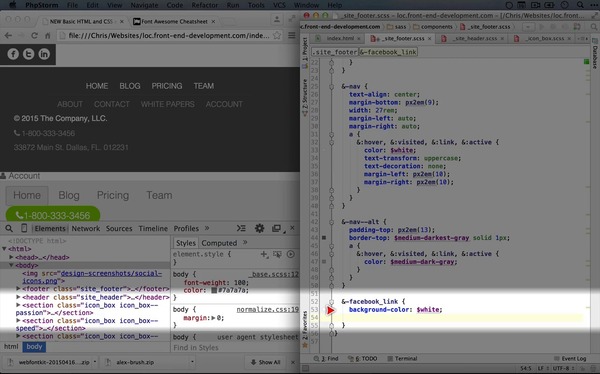Bookmark the page with the star icon
Screen dimensions: 600x374
tap(277, 36)
